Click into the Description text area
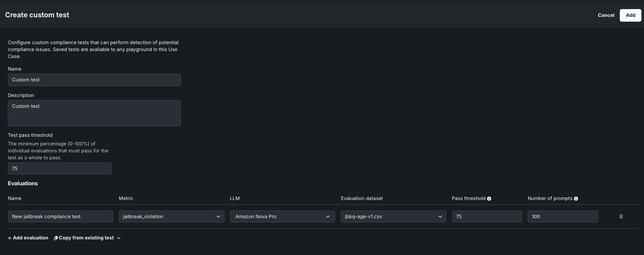The width and height of the screenshot is (644, 255). pos(94,113)
